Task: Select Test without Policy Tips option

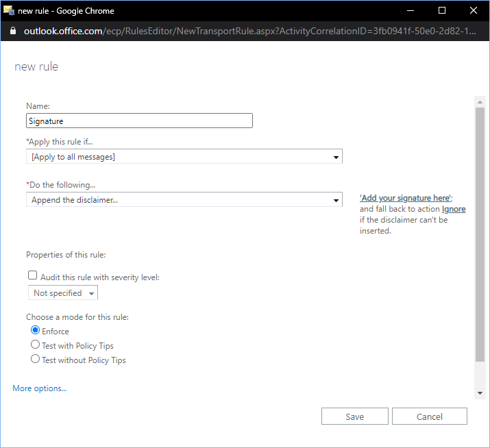Action: pyautogui.click(x=36, y=359)
